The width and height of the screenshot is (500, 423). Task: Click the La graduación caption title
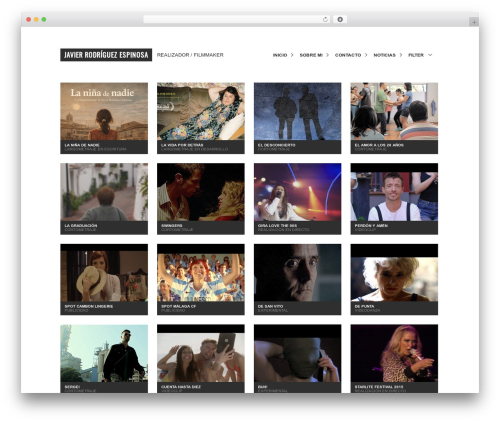81,226
